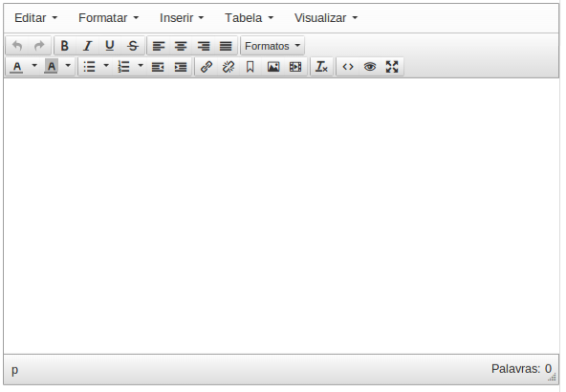Toggle bold formatting

65,46
